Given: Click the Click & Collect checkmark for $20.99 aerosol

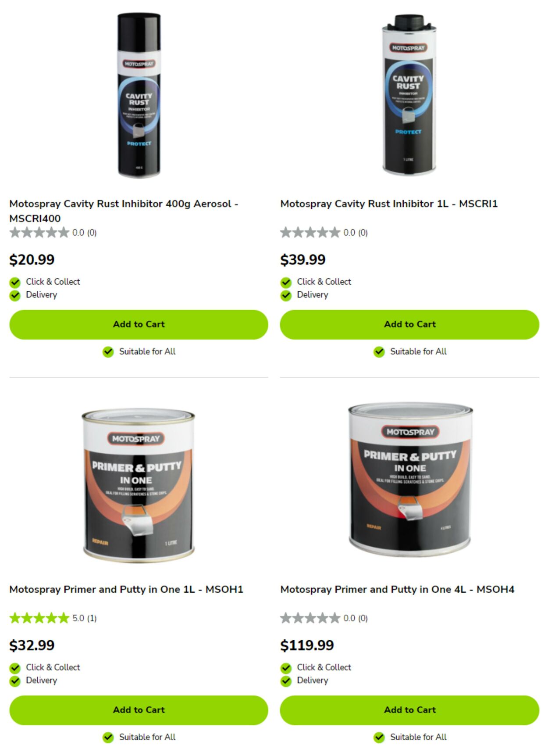Looking at the screenshot, I should click(15, 282).
